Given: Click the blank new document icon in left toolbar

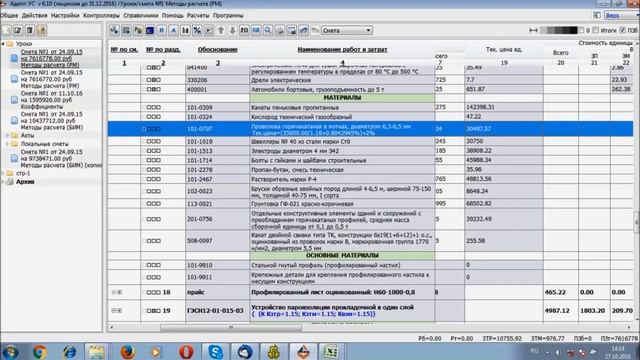Looking at the screenshot, I should tap(7, 30).
